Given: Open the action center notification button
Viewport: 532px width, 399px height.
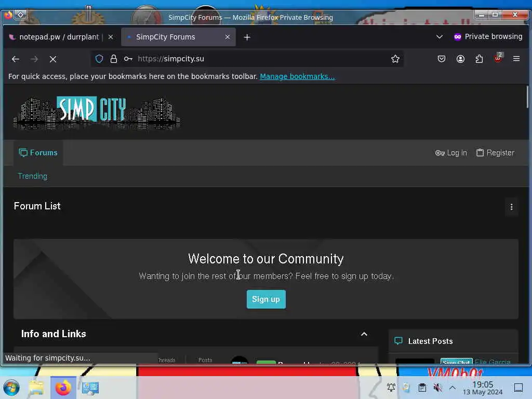Looking at the screenshot, I should coord(518,388).
